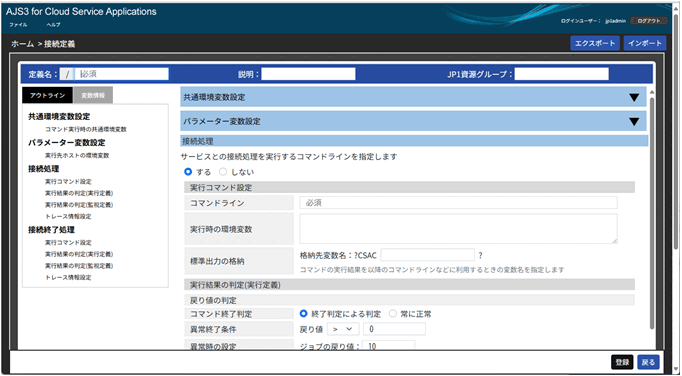Click the 格納先変数名 input field
Viewport: 682px width, 376px height.
coord(428,255)
